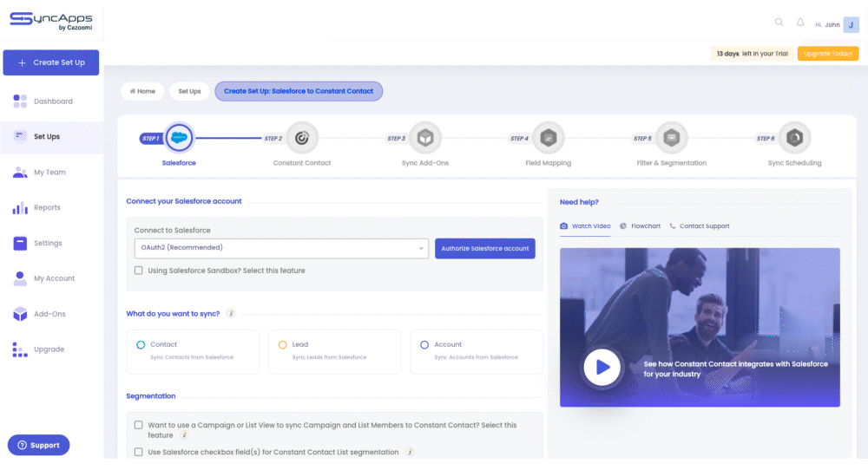The image size is (868, 470).
Task: Click the Step 1 Salesforce cloud icon
Action: pos(179,138)
